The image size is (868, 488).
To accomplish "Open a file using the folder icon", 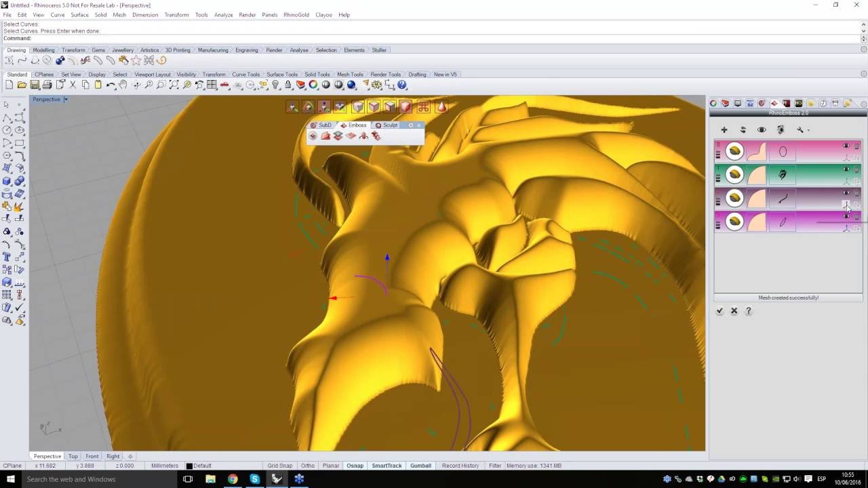I will coord(22,85).
